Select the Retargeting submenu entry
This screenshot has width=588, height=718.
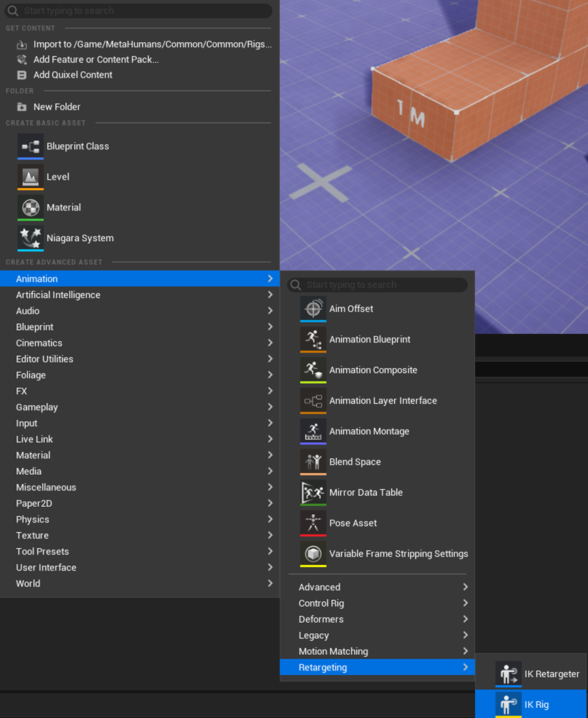[x=377, y=667]
